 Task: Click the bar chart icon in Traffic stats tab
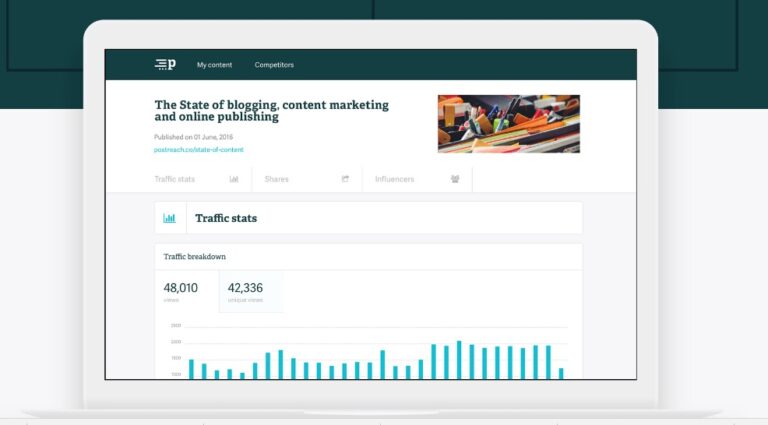[x=234, y=179]
